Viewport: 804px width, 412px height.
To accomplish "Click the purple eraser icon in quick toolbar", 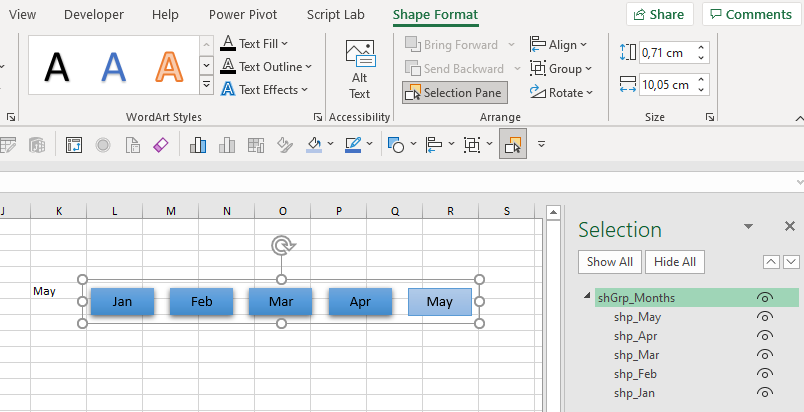I will coord(161,145).
